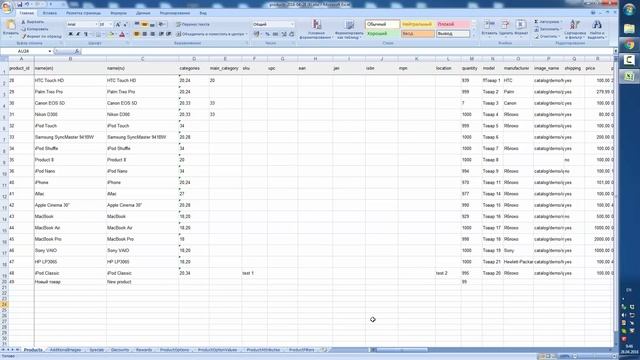Click Save in the Quick Access Toolbar
The image size is (640, 360).
(x=19, y=4)
